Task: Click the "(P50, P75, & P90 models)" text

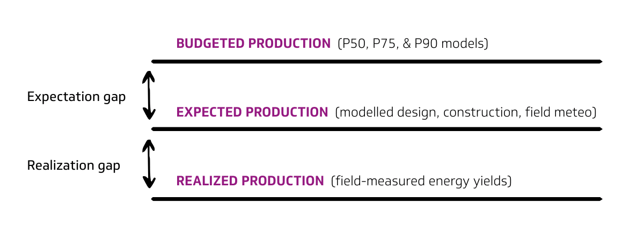Action: click(413, 44)
